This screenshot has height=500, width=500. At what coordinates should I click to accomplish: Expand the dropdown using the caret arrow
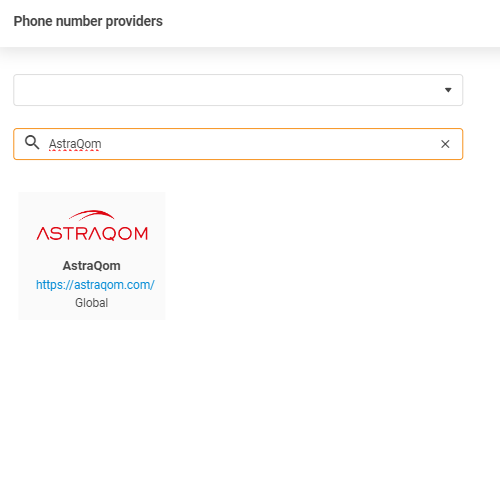pyautogui.click(x=448, y=90)
